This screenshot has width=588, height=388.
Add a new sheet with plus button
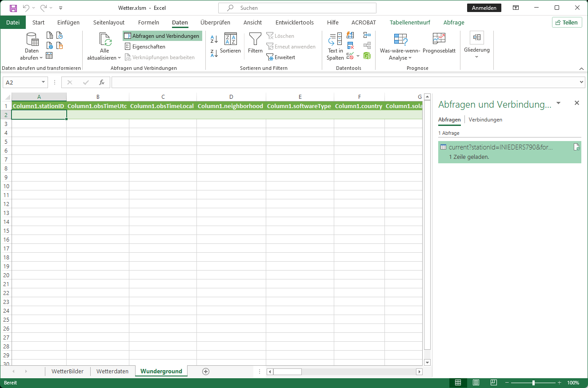click(x=205, y=371)
